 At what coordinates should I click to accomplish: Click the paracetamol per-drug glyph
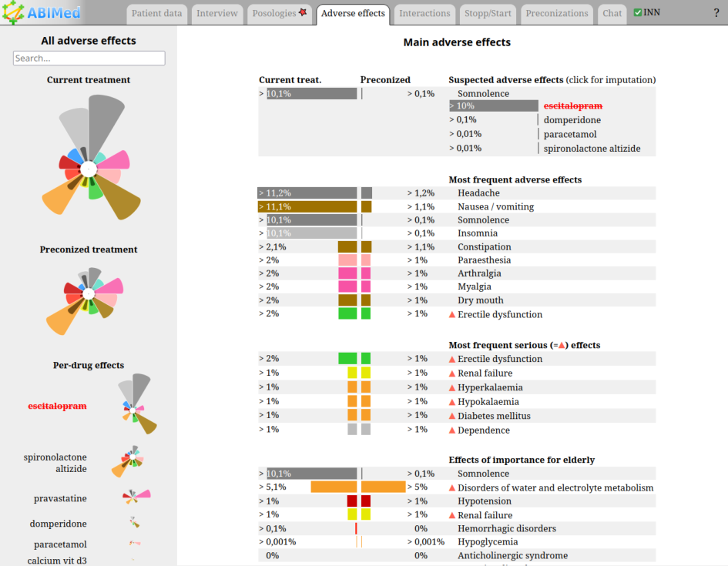click(x=135, y=542)
